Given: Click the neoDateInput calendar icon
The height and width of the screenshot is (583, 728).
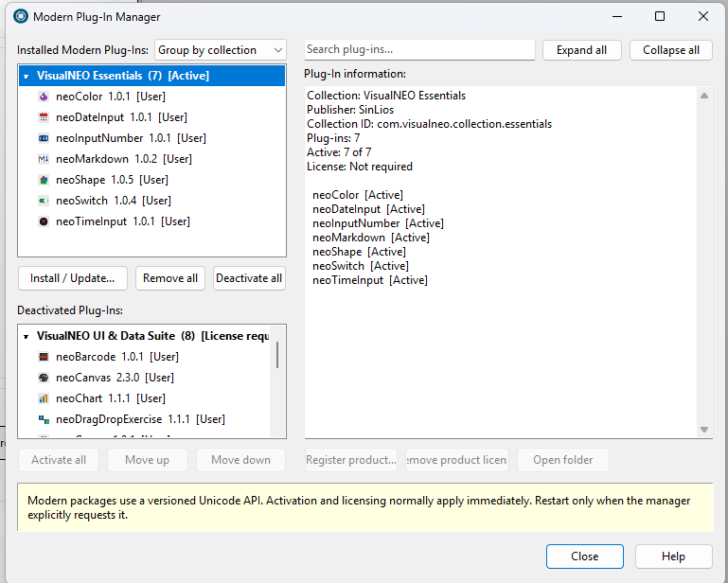Looking at the screenshot, I should coord(44,117).
